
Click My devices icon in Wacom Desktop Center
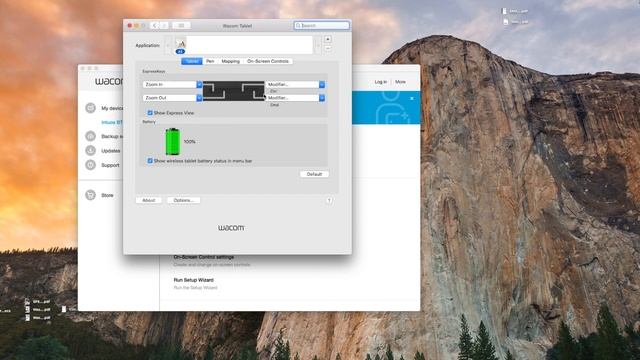pos(91,108)
